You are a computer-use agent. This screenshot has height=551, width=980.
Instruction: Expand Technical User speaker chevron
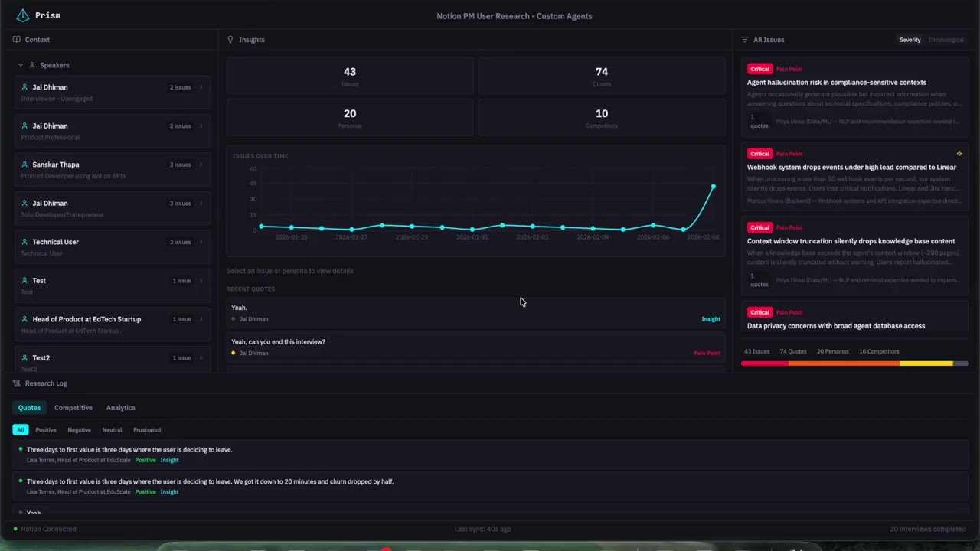point(201,242)
